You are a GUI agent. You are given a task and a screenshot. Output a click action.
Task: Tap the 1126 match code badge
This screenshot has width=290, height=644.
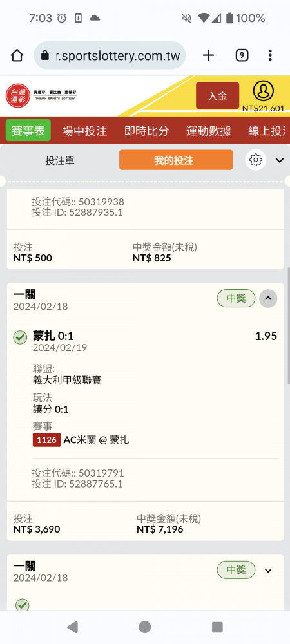click(x=46, y=440)
